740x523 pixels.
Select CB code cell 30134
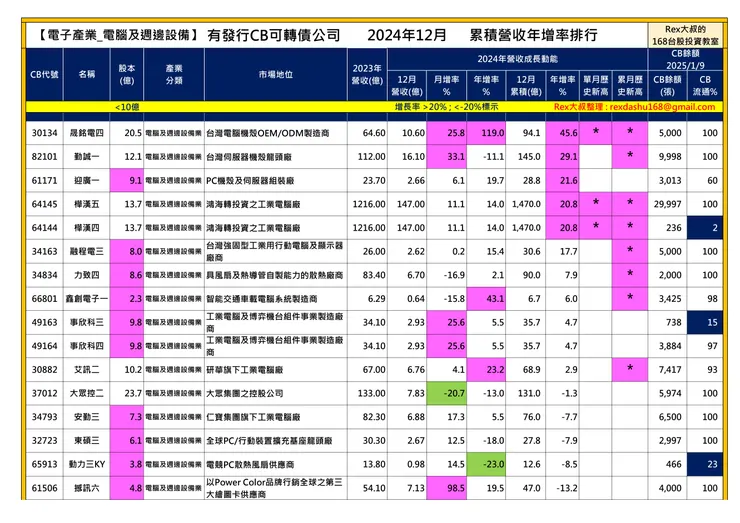coord(44,133)
